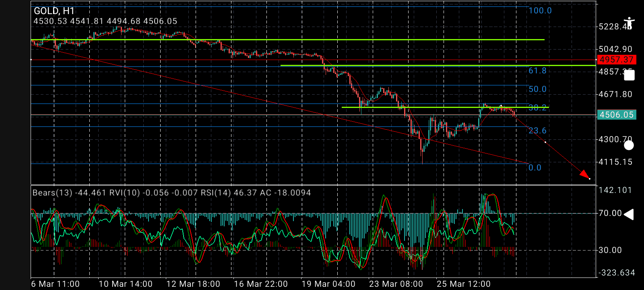Viewport: 644px width, 290px height.
Task: Tap the 25 Mar 12:00 time label
Action: [464, 284]
